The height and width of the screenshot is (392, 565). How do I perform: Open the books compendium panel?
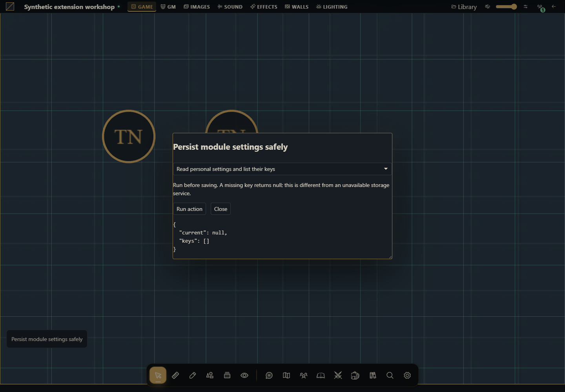click(x=373, y=375)
